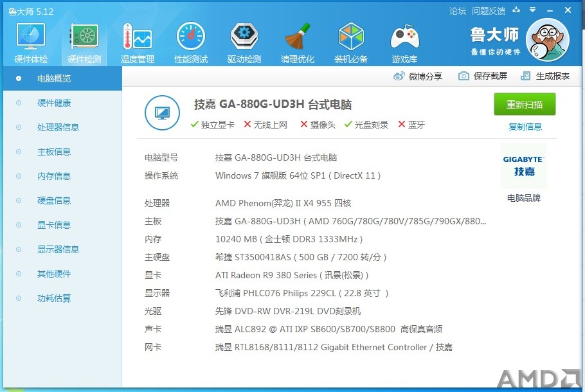Click the 摄像头 status indicator
585x392 pixels.
(318, 125)
